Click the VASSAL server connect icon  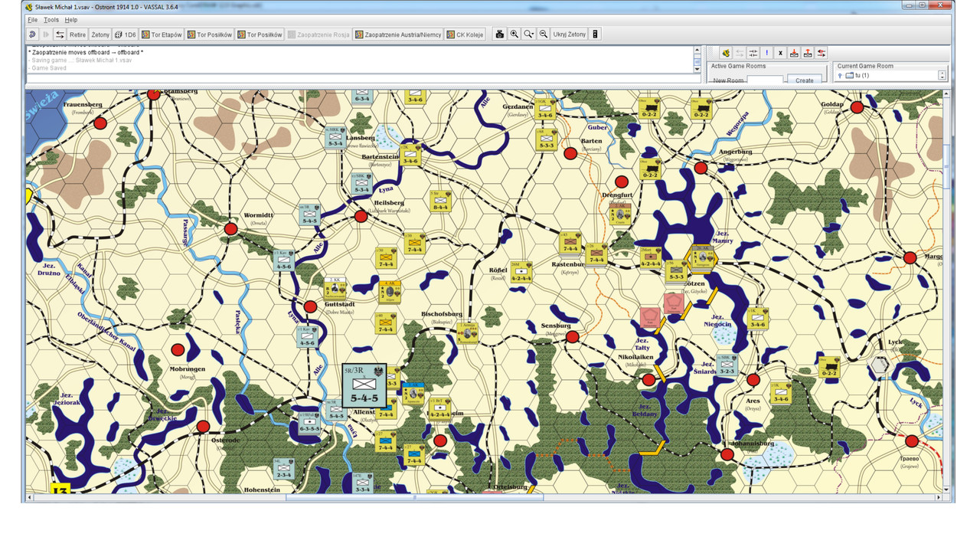(726, 53)
